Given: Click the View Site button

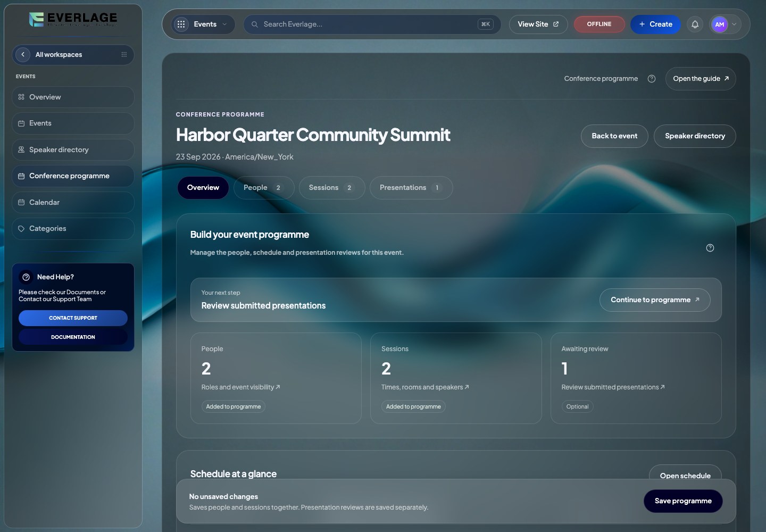Looking at the screenshot, I should (x=538, y=24).
